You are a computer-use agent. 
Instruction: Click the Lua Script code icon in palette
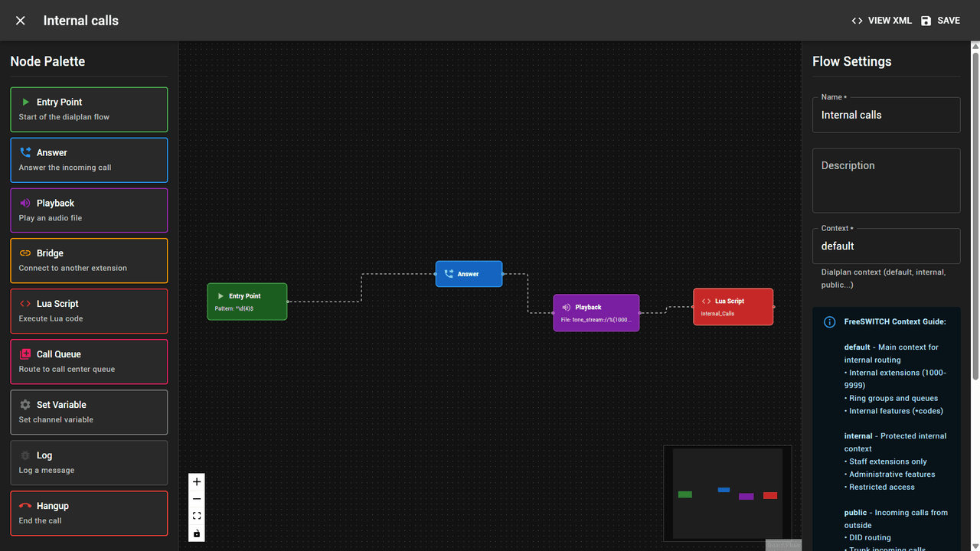tap(25, 304)
